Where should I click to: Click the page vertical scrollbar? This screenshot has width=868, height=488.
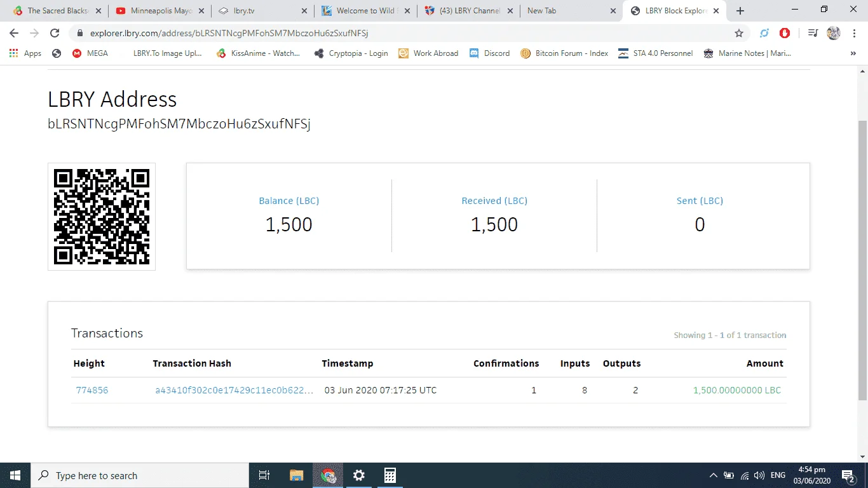[x=862, y=261]
